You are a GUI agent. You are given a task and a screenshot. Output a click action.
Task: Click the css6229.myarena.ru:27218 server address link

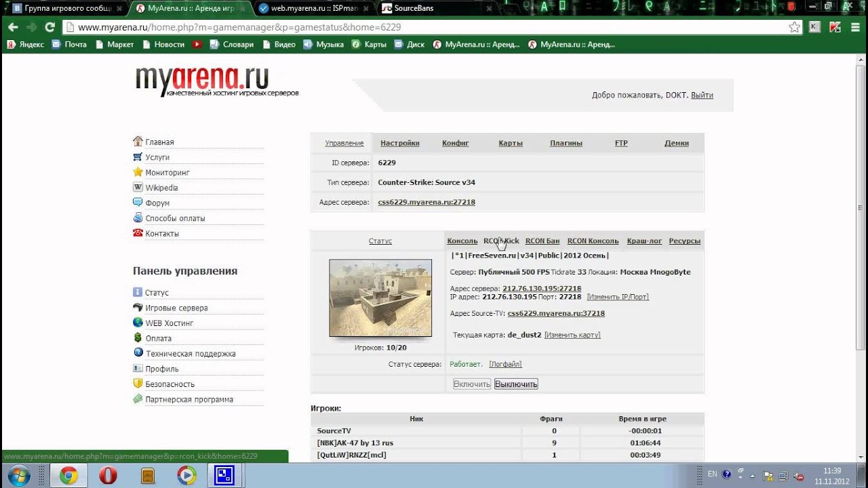tap(427, 202)
